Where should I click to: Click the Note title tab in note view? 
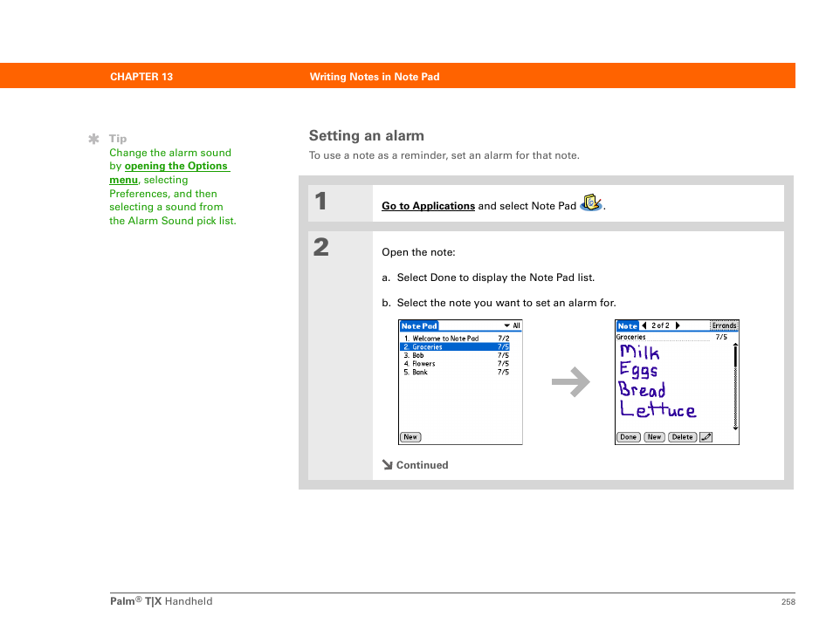[x=628, y=326]
